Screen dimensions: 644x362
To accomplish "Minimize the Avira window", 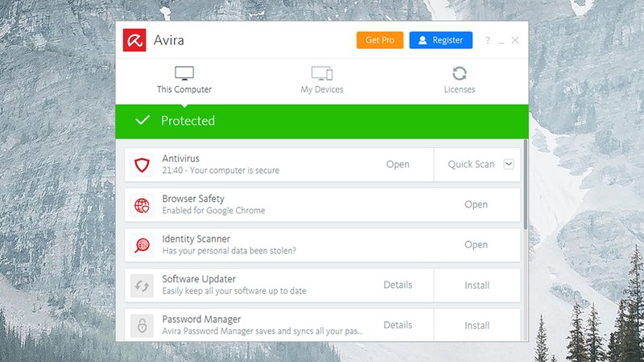I will pyautogui.click(x=501, y=43).
